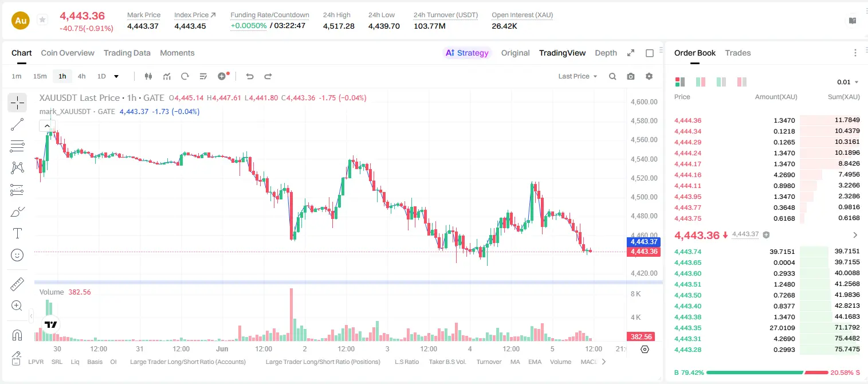Open the Trades tab

tap(738, 53)
